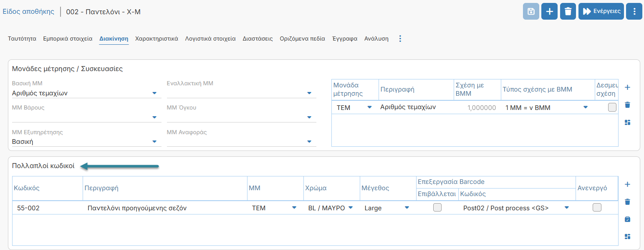
Task: Expand the 1 MM = ν ΒΜΜ dropdown
Action: coord(586,107)
